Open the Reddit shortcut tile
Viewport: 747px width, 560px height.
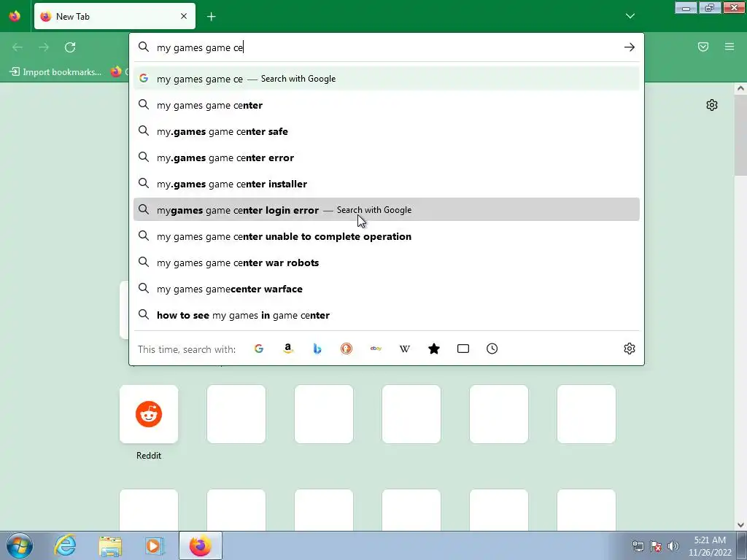tap(149, 414)
